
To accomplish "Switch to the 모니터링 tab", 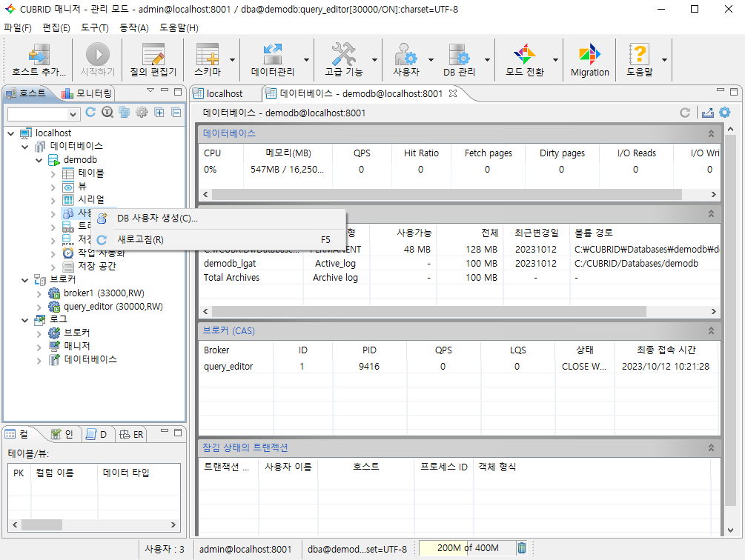I will [87, 93].
